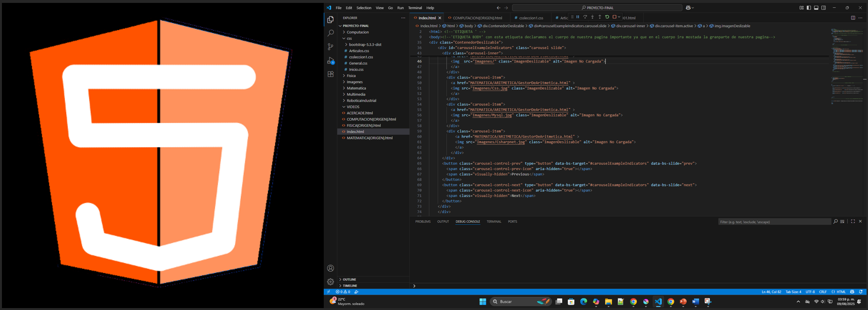Screen dimensions: 868x310
Task: Open the Selection menu
Action: coord(363,8)
